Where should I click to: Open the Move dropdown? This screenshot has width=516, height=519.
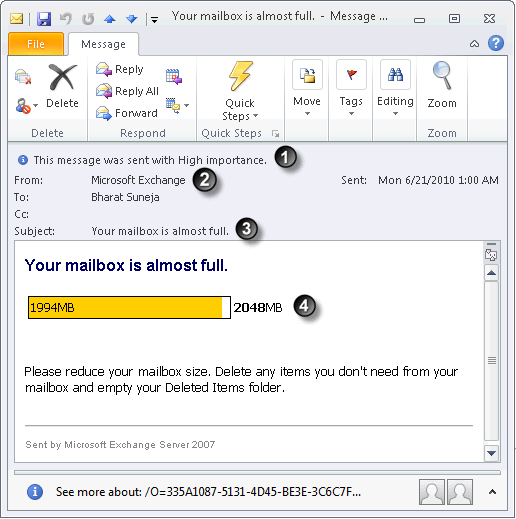click(307, 89)
